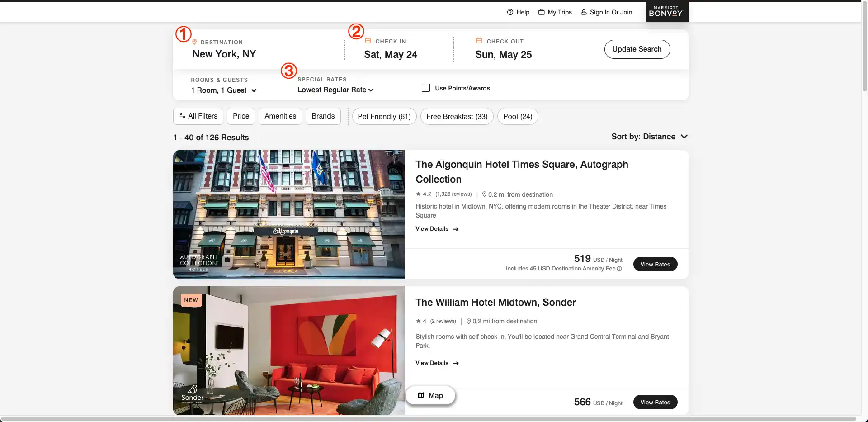Click 1 - 40 of 126 Results text
This screenshot has height=422, width=868.
tap(211, 138)
